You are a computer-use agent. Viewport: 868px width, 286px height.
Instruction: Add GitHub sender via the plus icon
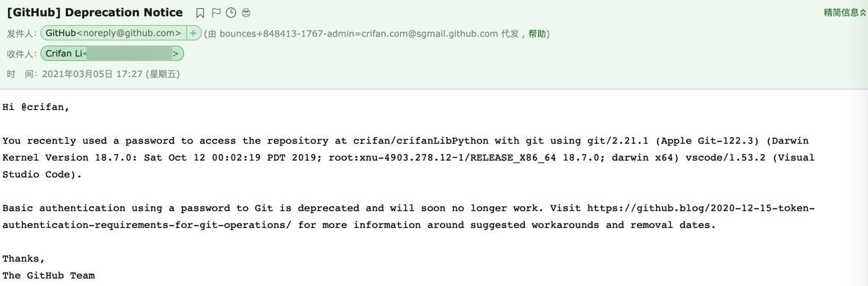[x=194, y=33]
